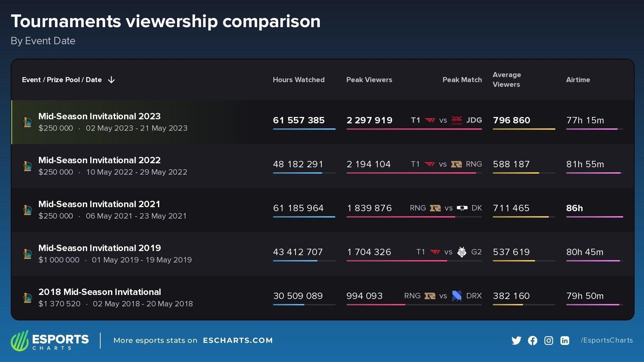
Task: Click average viewers value 796 860
Action: pyautogui.click(x=512, y=120)
